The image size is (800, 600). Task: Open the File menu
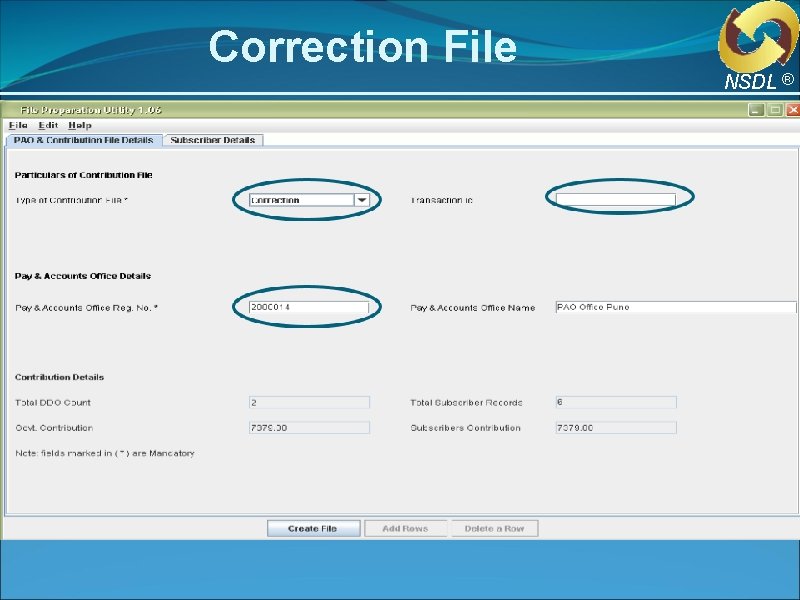pos(18,125)
